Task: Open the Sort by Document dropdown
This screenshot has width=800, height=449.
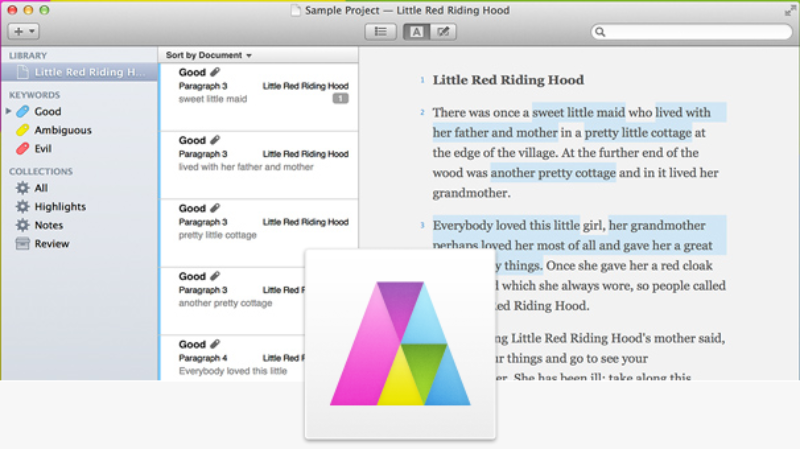Action: 209,55
